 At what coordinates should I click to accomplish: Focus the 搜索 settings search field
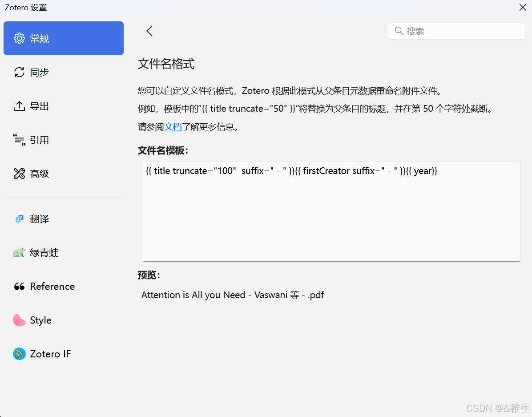456,31
